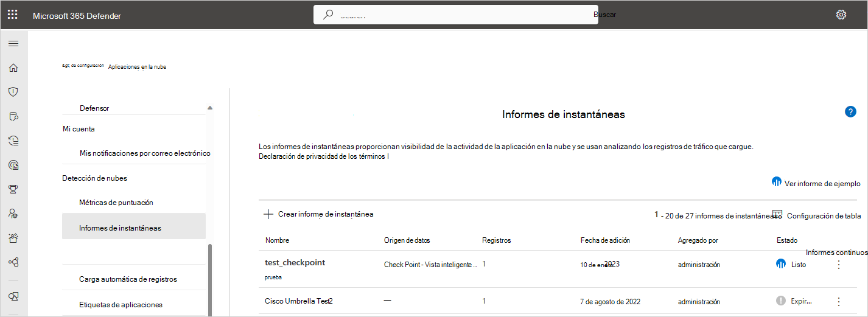868x317 pixels.
Task: Toggle the hamburger navigation menu
Action: (13, 44)
